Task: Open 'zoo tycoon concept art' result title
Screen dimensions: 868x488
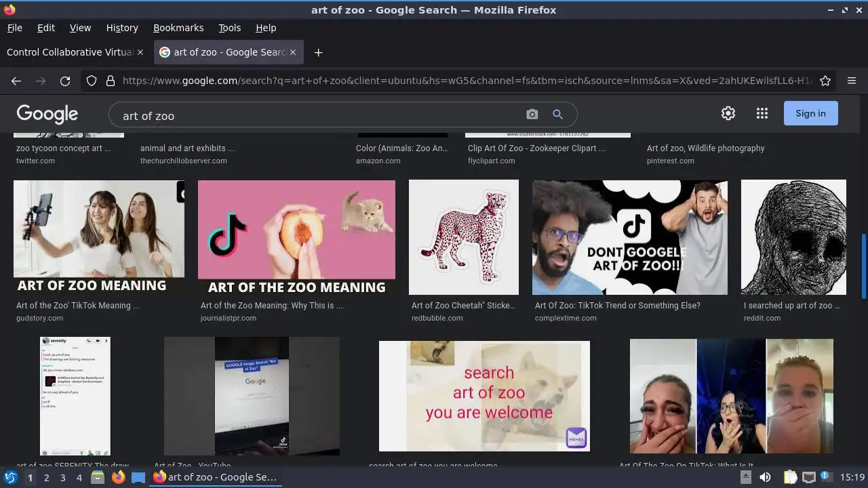Action: [64, 148]
